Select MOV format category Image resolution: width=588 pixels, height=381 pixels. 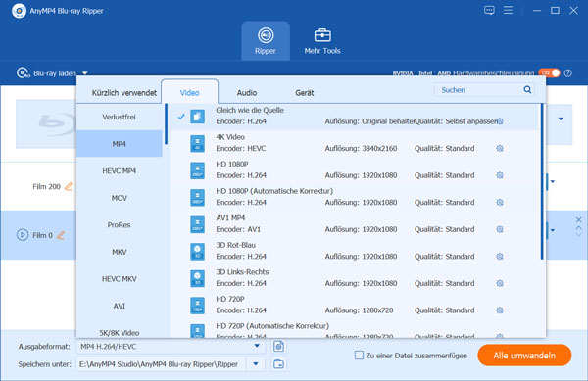(119, 198)
